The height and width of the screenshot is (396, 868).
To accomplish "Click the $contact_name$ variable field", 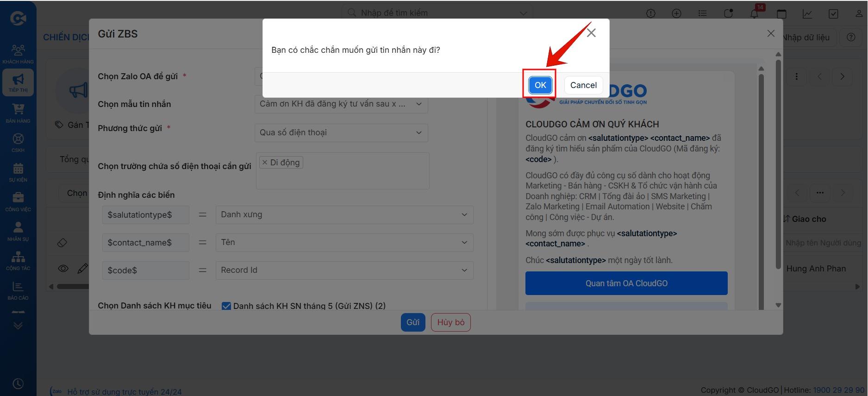I will tap(146, 242).
